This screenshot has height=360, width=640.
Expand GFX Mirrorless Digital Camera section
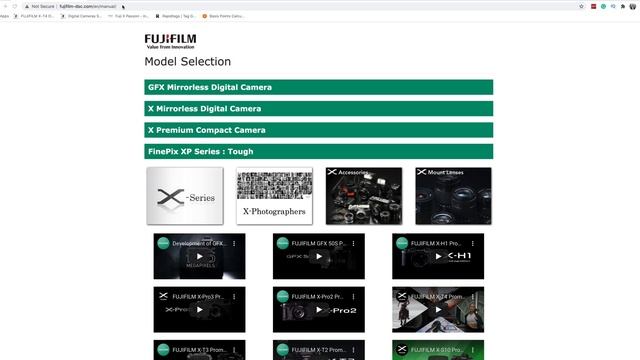click(x=318, y=87)
